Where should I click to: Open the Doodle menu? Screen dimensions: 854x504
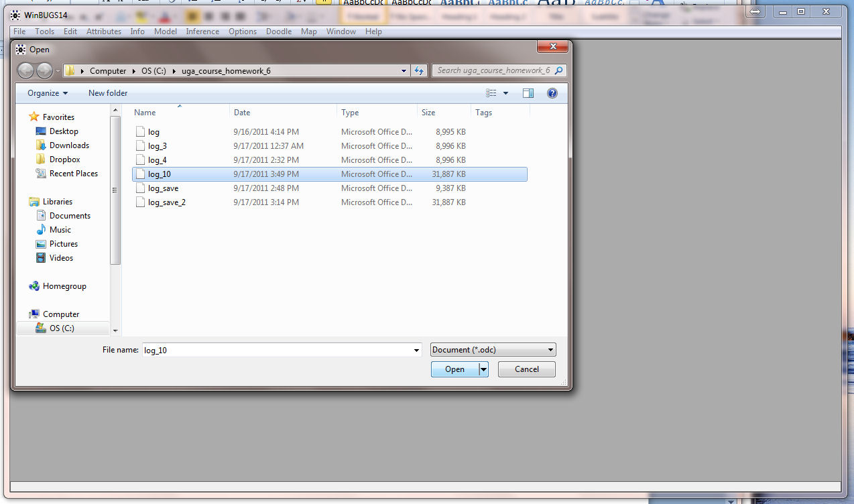[x=279, y=31]
